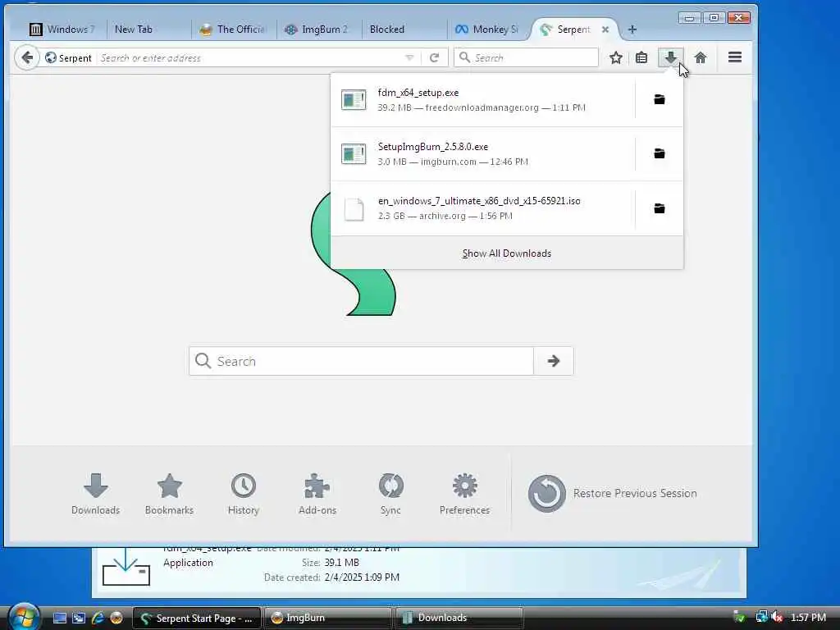Viewport: 840px width, 630px height.
Task: Click the SetupImgBurn file icon
Action: tap(354, 153)
